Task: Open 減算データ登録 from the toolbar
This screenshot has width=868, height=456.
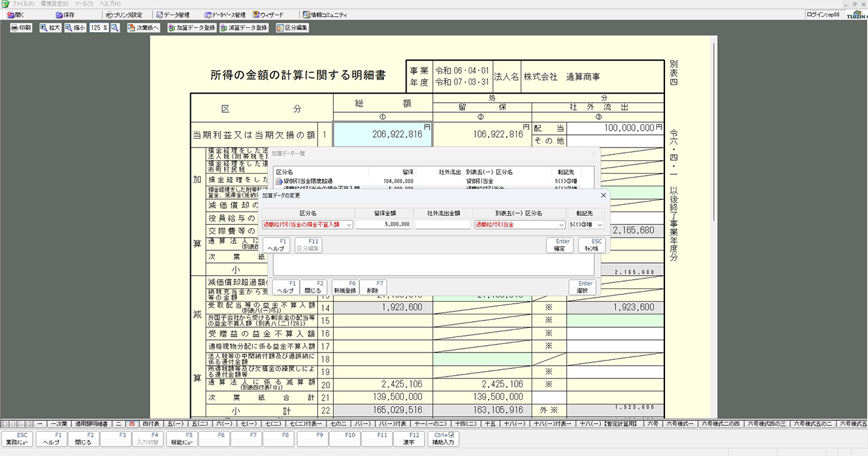Action: click(x=244, y=28)
